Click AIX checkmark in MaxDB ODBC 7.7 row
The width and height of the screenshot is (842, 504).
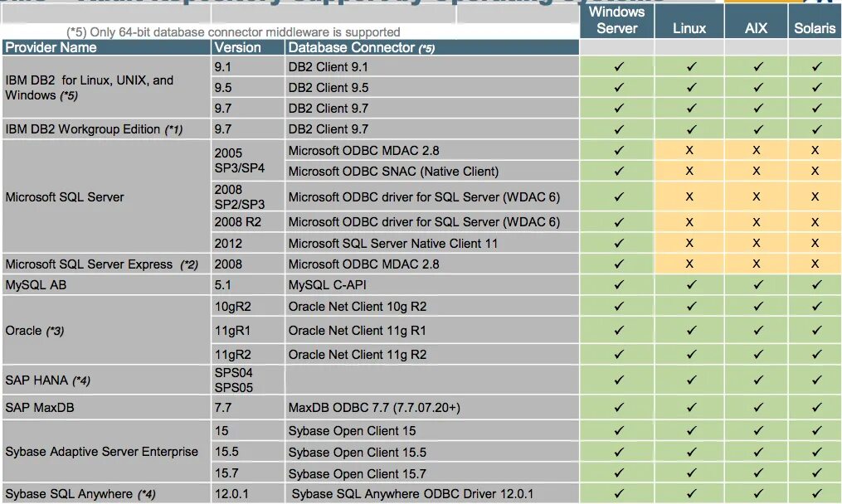coord(757,407)
